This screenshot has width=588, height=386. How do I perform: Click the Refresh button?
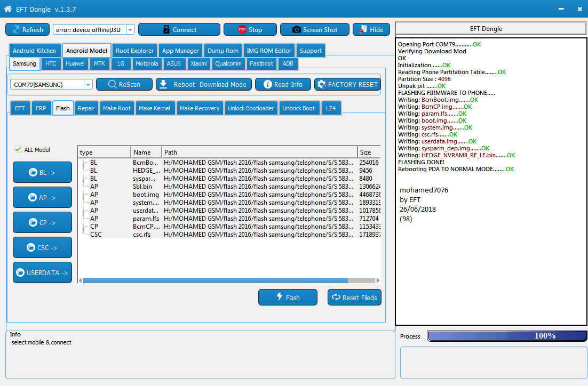click(x=27, y=30)
